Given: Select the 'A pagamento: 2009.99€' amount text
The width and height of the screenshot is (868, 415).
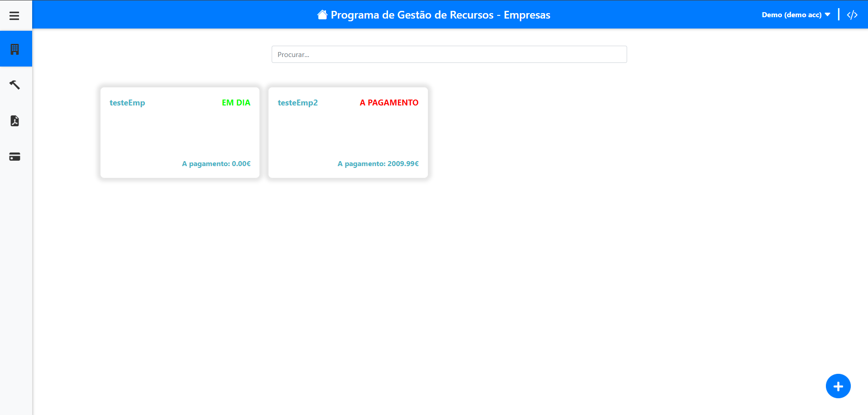Looking at the screenshot, I should point(378,164).
